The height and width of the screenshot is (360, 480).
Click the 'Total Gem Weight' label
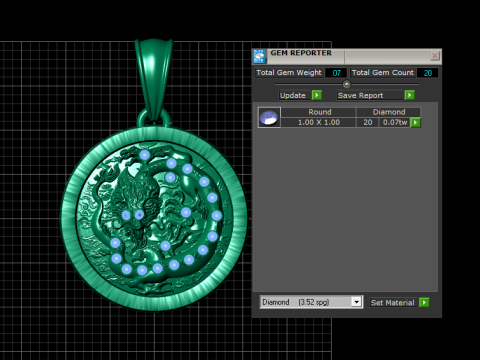[289, 73]
